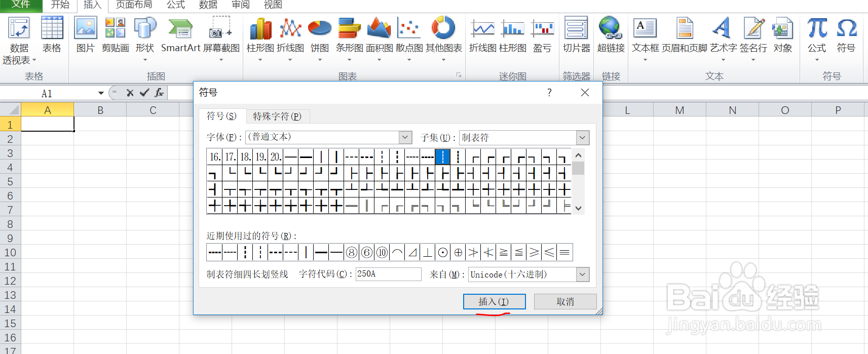
Task: Open 剪贴画 clip art
Action: click(115, 34)
